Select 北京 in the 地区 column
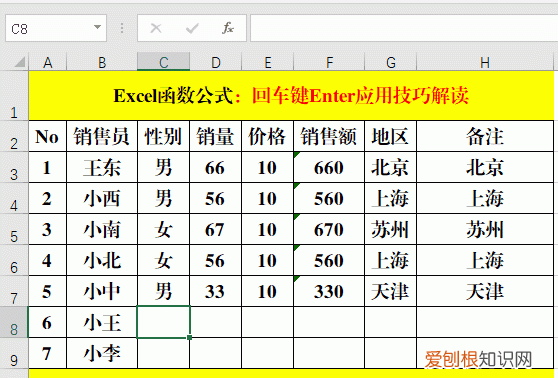Viewport: 558px width, 378px height. pos(391,167)
